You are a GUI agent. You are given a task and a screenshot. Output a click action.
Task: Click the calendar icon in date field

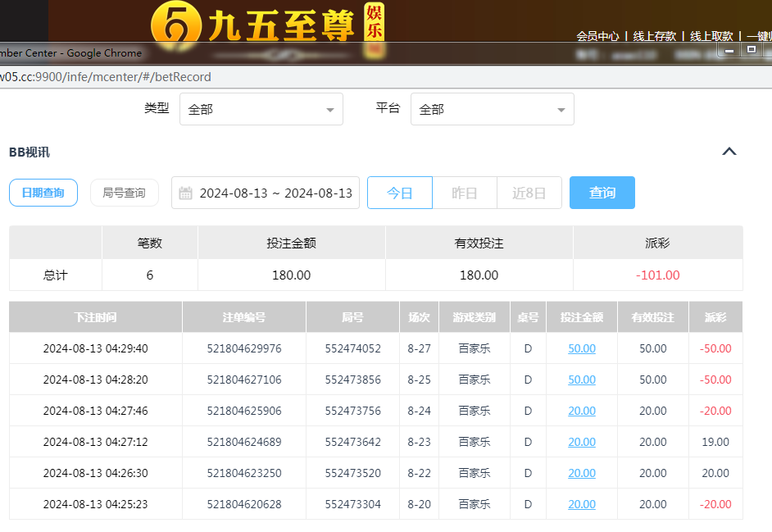pos(186,193)
